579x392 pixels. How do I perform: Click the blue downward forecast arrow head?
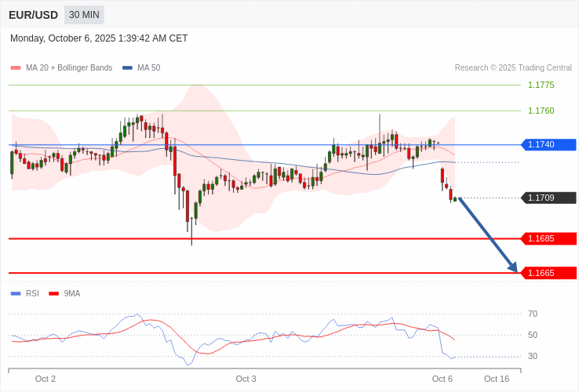click(x=513, y=268)
